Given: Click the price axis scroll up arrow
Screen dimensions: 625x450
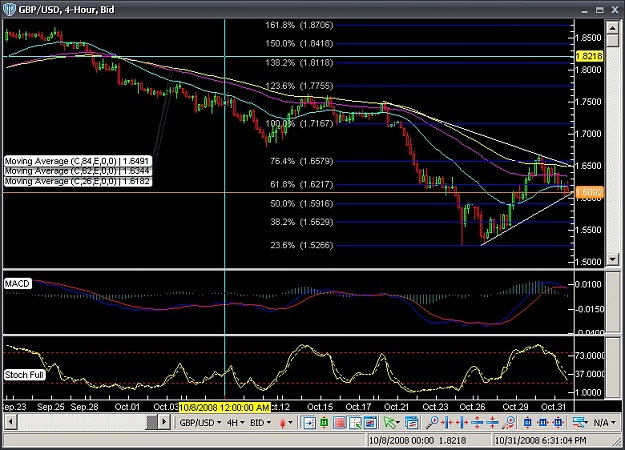Looking at the screenshot, I should 612,28.
